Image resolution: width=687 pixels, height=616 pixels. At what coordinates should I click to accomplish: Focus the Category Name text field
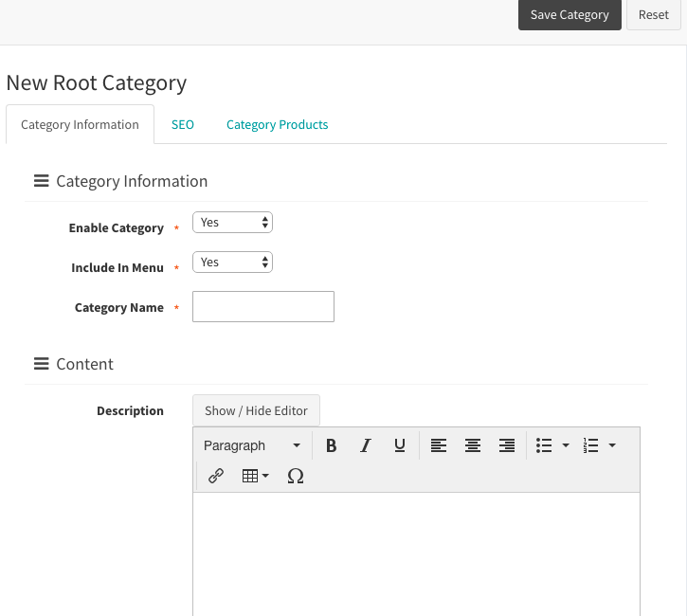[263, 307]
